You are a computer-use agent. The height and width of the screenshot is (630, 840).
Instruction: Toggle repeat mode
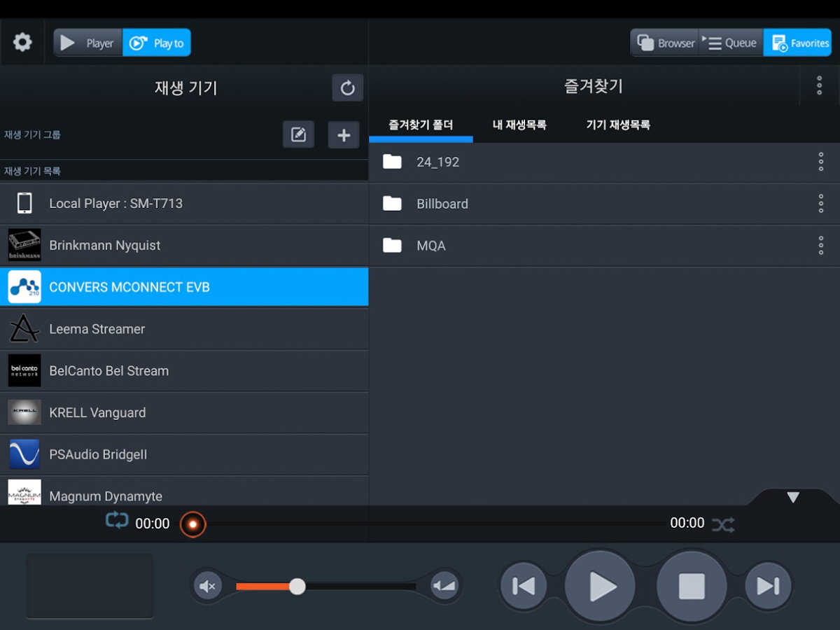(117, 521)
